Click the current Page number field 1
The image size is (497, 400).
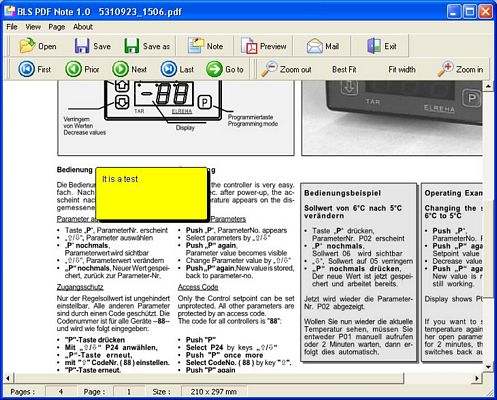click(x=129, y=392)
